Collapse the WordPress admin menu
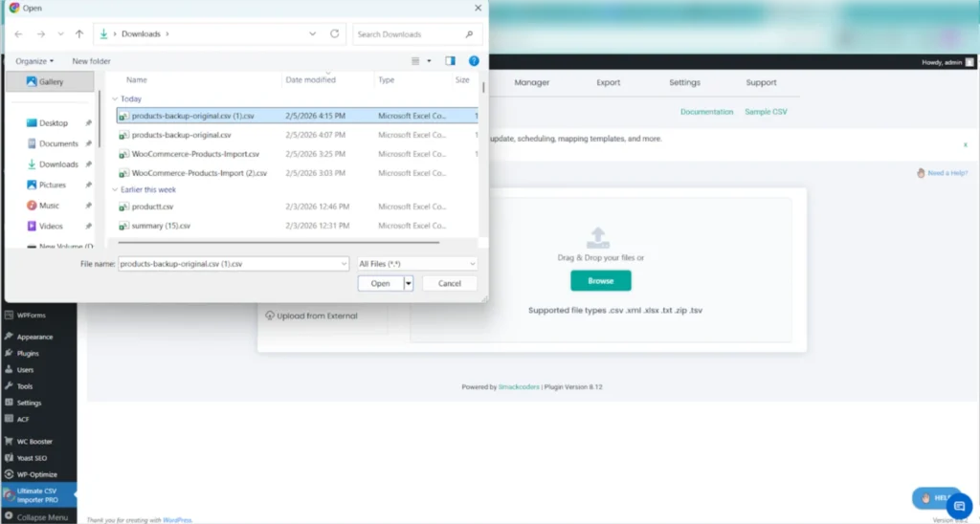 38,517
